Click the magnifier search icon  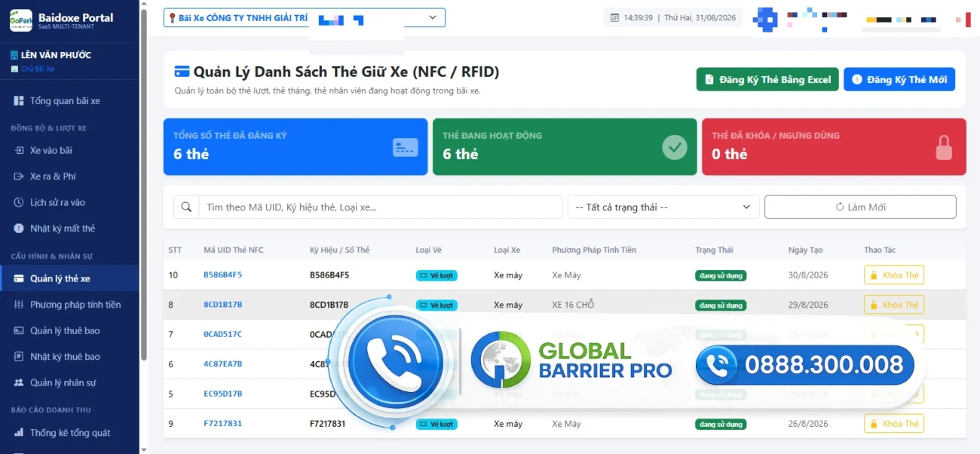(186, 207)
